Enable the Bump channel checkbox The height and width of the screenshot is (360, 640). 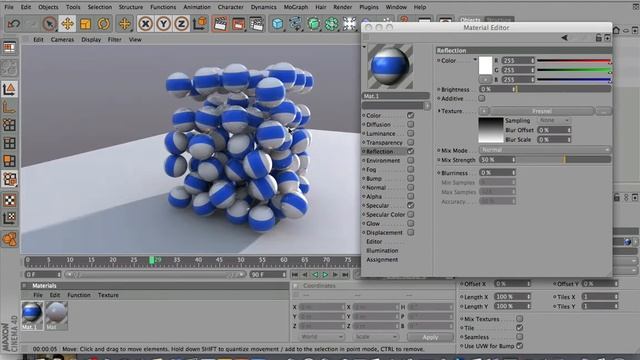(411, 178)
